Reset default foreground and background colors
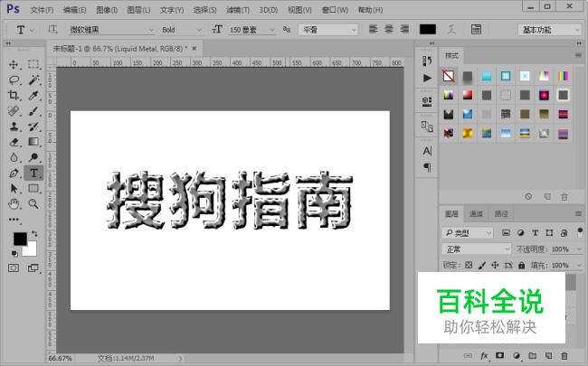Screen dimensions: 588x366 [14, 254]
